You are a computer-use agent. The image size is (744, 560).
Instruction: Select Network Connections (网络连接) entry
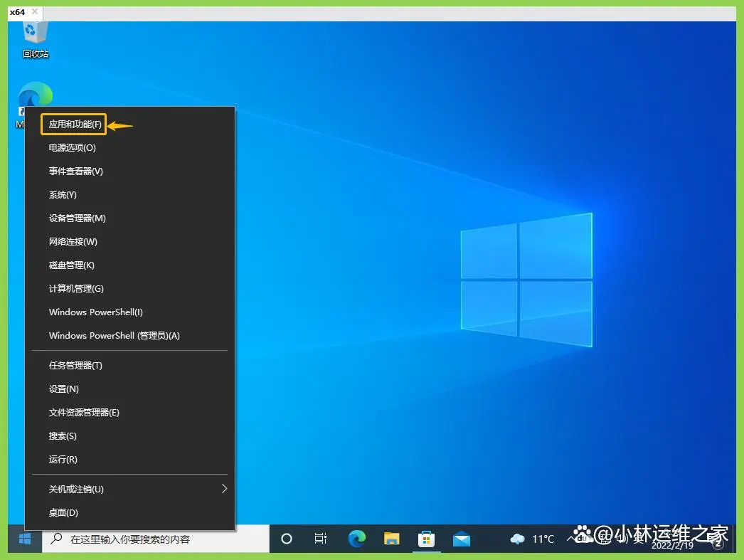coord(129,241)
